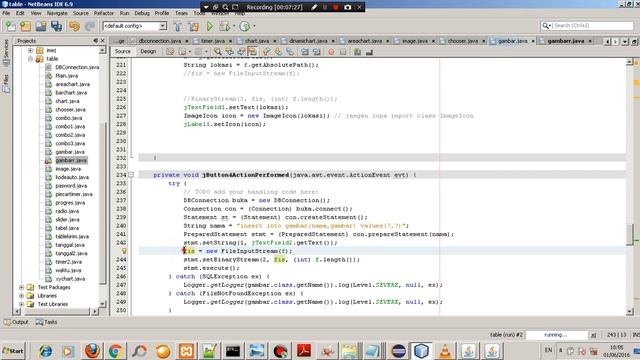Screen dimensions: 640x360
Task: Select gambarr.java in the project tree
Action: (71, 160)
